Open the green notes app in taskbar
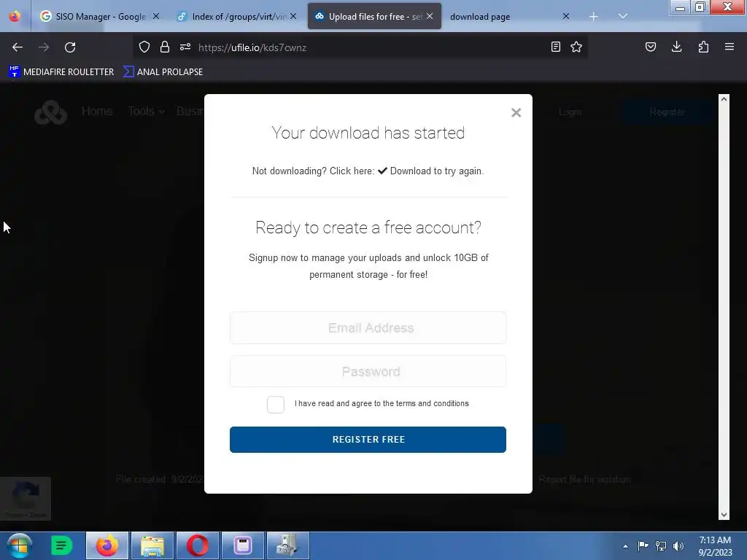The height and width of the screenshot is (560, 747). (x=61, y=545)
